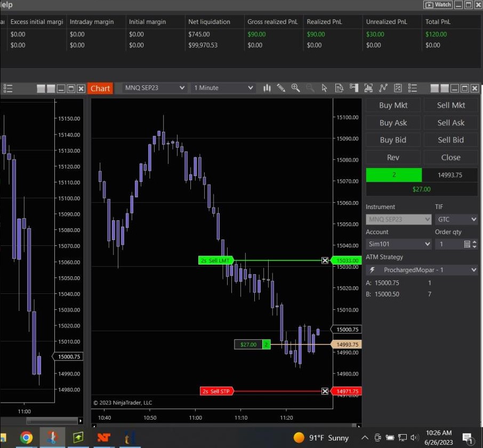Open the Chart Trader Instrument dropdown
This screenshot has width=483, height=448.
(398, 219)
